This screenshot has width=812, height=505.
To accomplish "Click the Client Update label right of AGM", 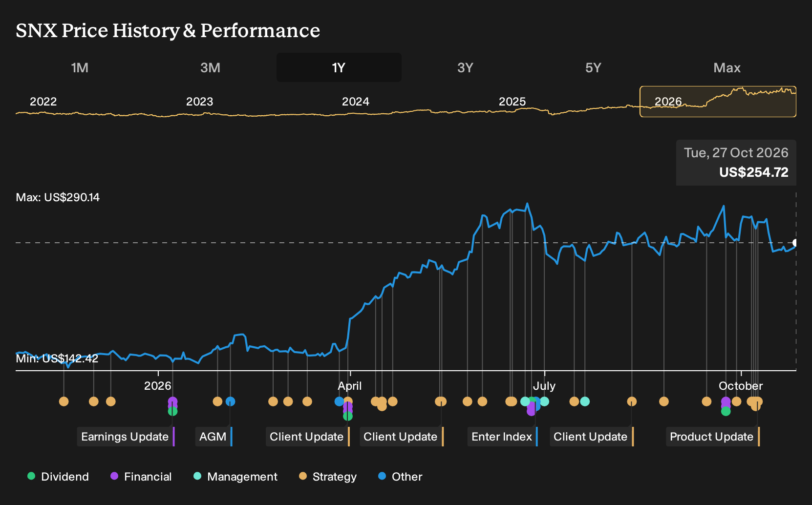I will [307, 437].
